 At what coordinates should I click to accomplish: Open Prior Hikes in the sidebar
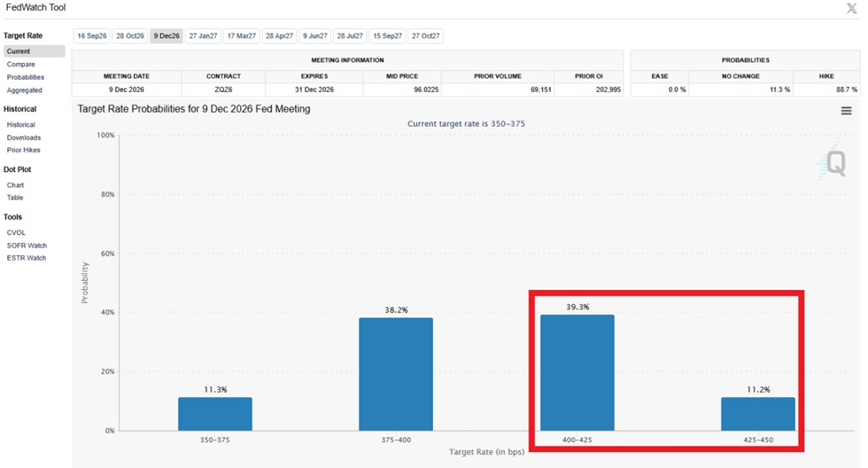coord(24,150)
